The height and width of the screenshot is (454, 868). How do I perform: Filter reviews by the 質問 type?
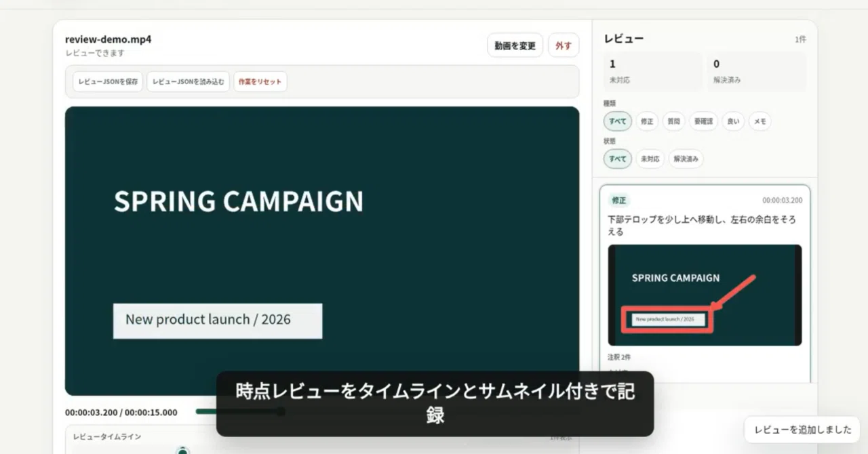(x=673, y=121)
